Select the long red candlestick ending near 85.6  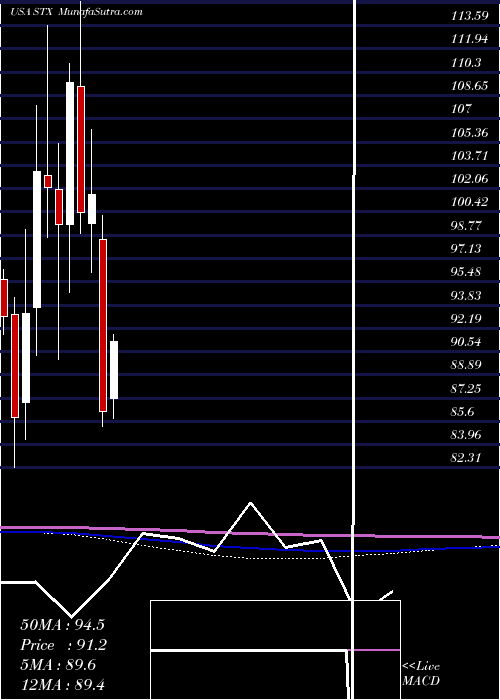click(x=103, y=325)
